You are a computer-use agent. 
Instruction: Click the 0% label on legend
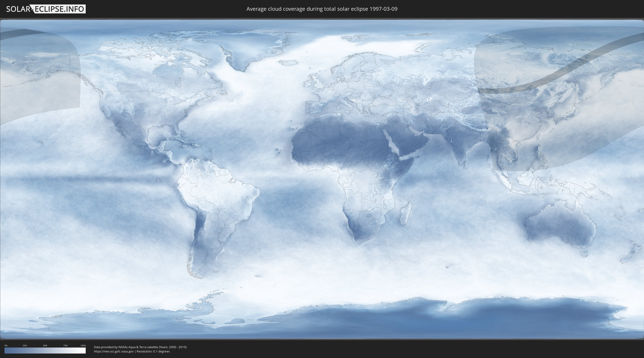pyautogui.click(x=6, y=345)
